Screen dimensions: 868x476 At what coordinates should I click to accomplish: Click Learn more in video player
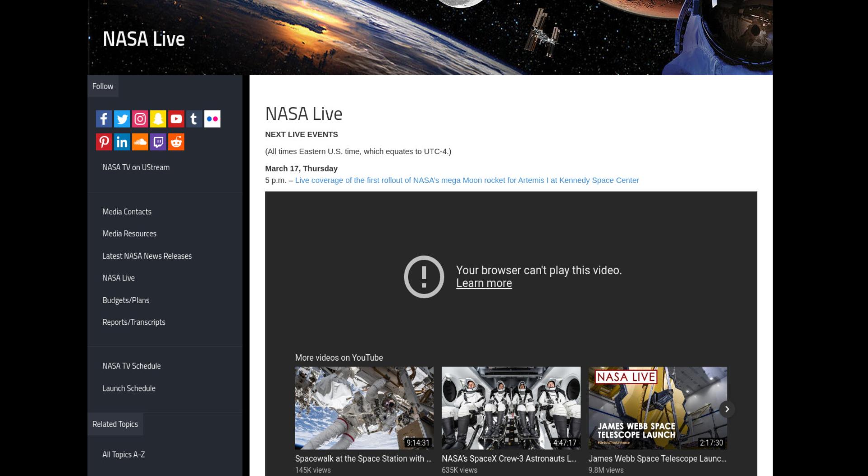(x=484, y=283)
